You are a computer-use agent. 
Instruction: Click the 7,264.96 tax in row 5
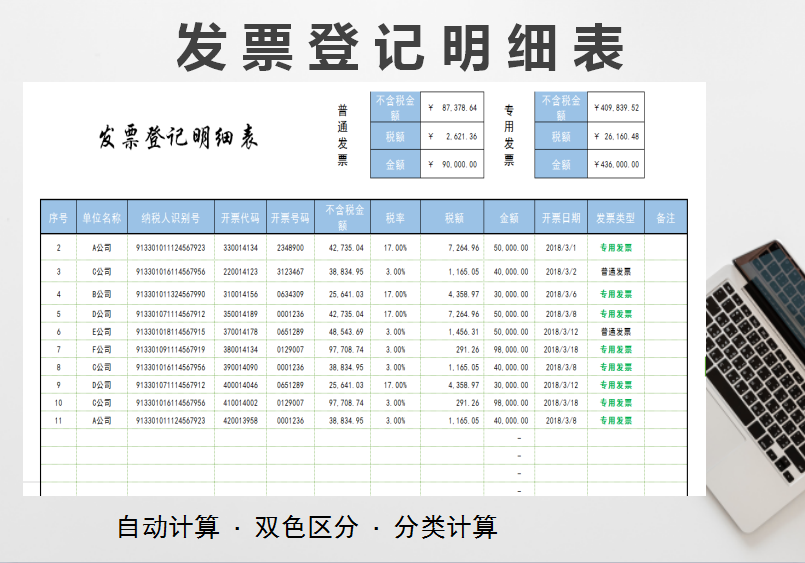click(452, 314)
